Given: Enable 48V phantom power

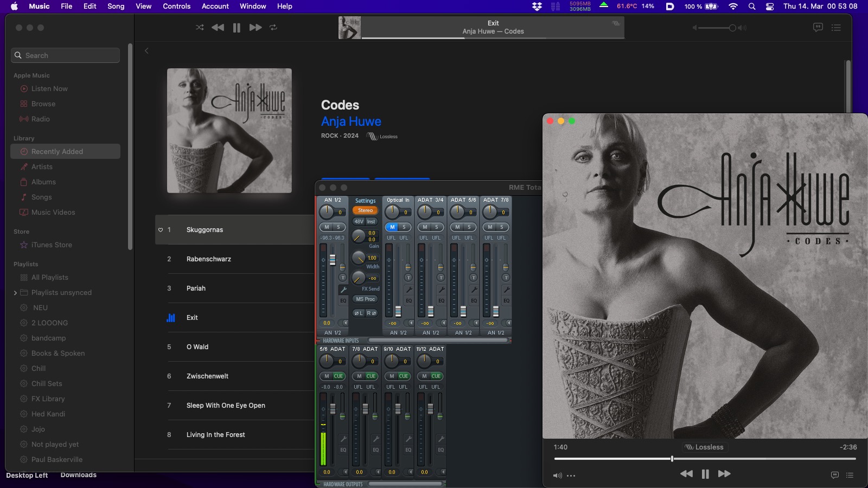Looking at the screenshot, I should 359,221.
